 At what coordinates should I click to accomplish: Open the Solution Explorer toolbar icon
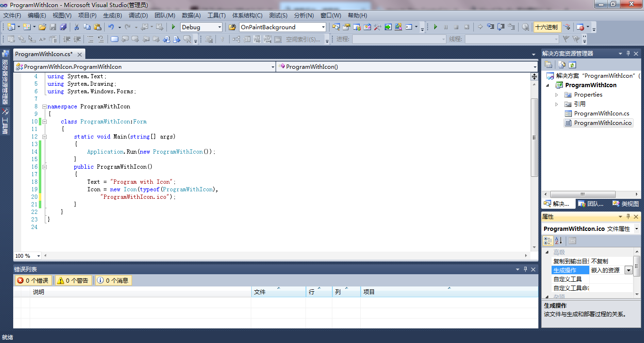[336, 27]
